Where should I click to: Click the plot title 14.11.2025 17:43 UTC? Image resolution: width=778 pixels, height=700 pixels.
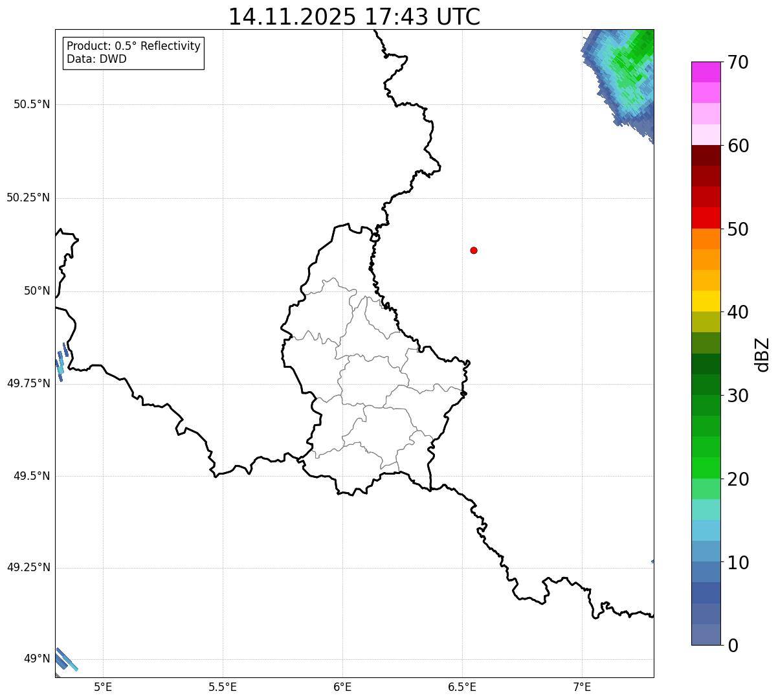(354, 17)
